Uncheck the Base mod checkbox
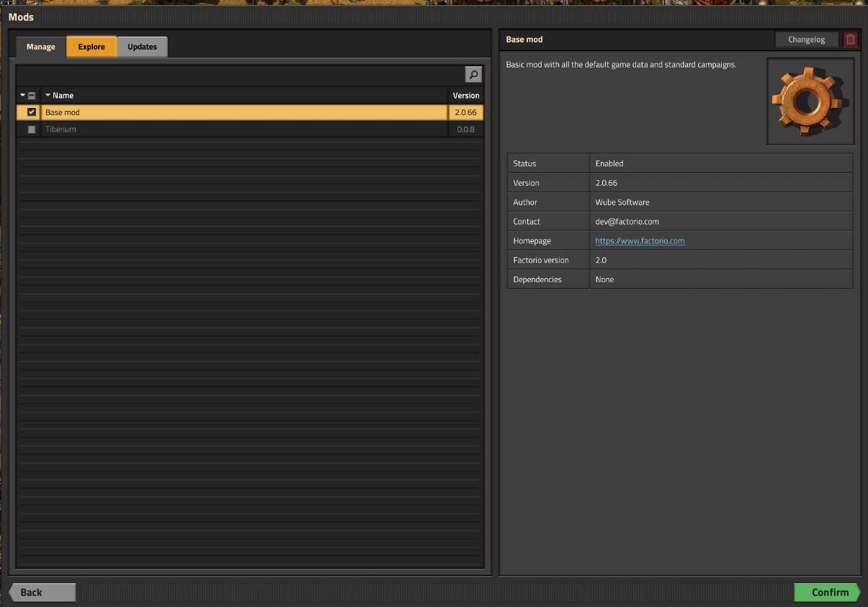Screen dimensions: 868x607 pos(32,112)
